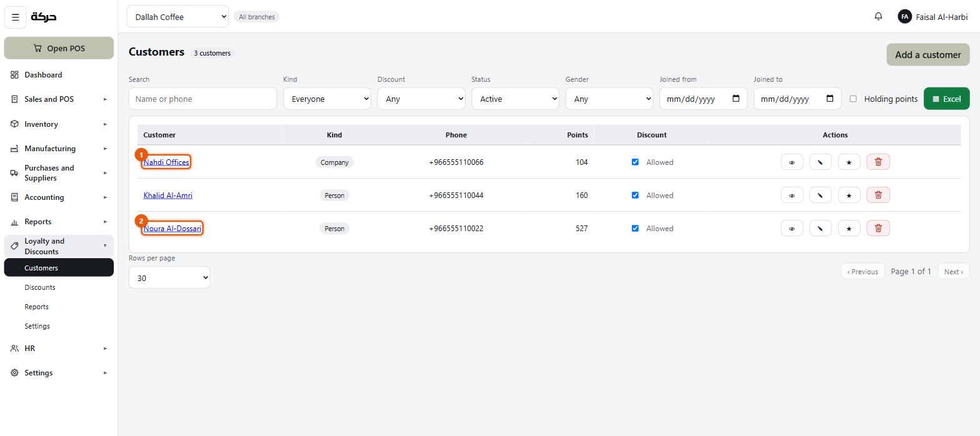Click the FA user avatar
The height and width of the screenshot is (436, 980).
pyautogui.click(x=904, y=17)
